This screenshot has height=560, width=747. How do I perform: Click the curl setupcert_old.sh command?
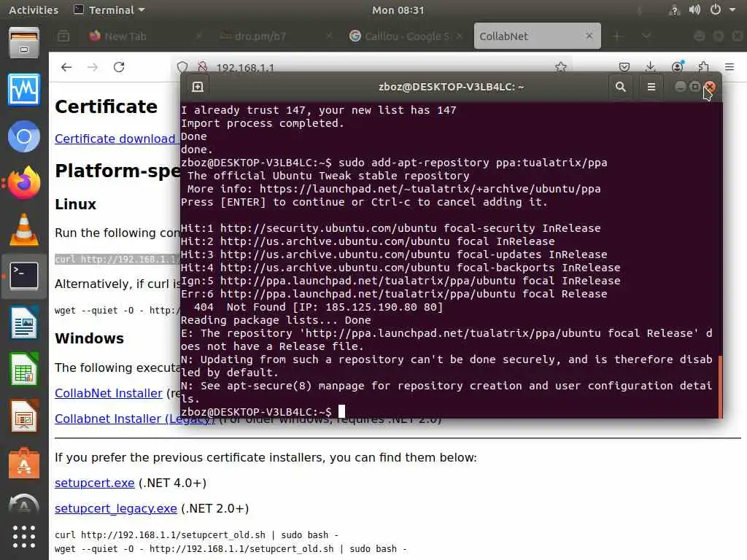pyautogui.click(x=196, y=534)
